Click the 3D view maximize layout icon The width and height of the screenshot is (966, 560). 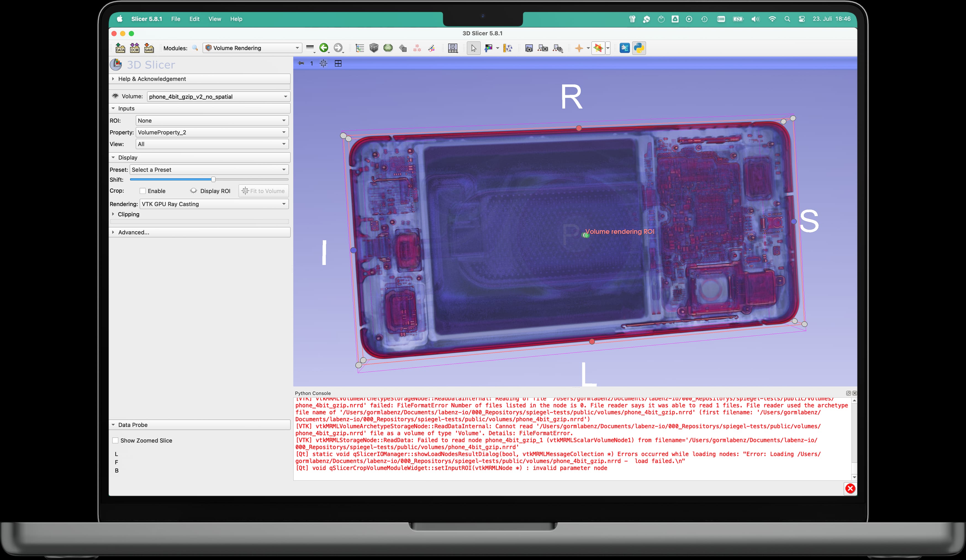point(338,63)
